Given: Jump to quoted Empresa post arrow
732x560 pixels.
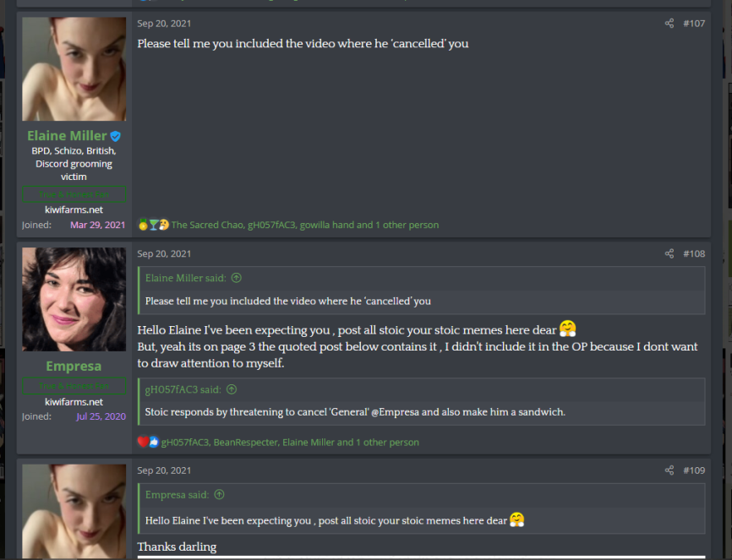Looking at the screenshot, I should pos(220,495).
